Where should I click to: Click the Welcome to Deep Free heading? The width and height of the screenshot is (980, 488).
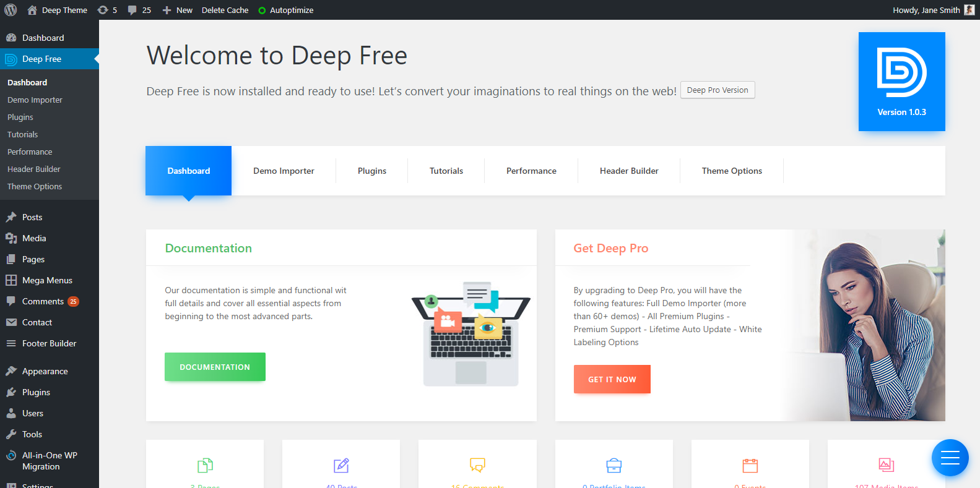click(x=277, y=56)
